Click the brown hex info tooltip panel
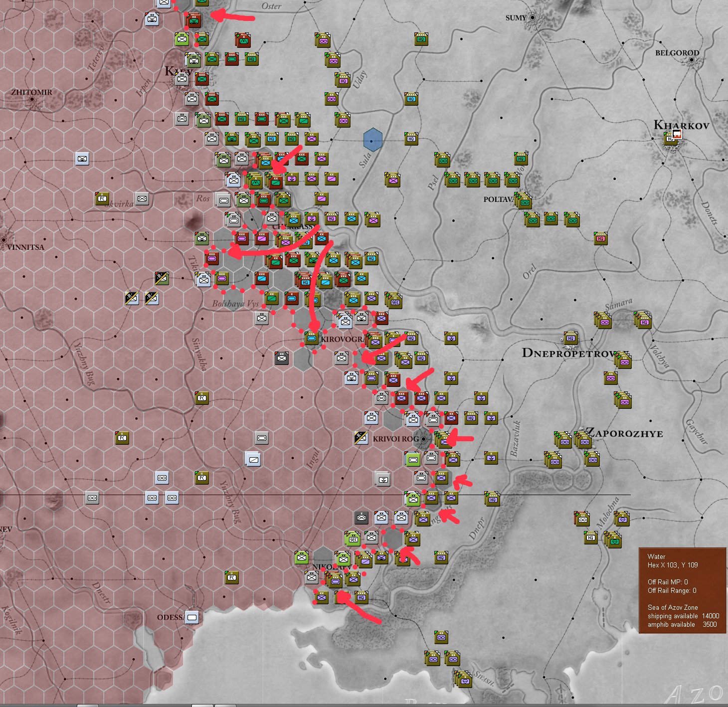The height and width of the screenshot is (707, 728). tap(682, 590)
